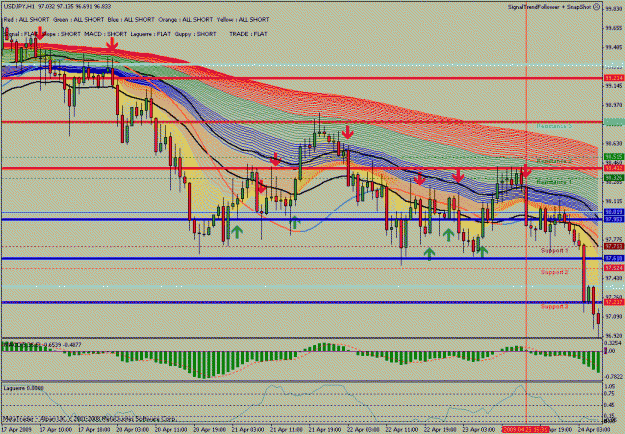Select the Resistance 2 level label
The height and width of the screenshot is (434, 625).
[554, 161]
